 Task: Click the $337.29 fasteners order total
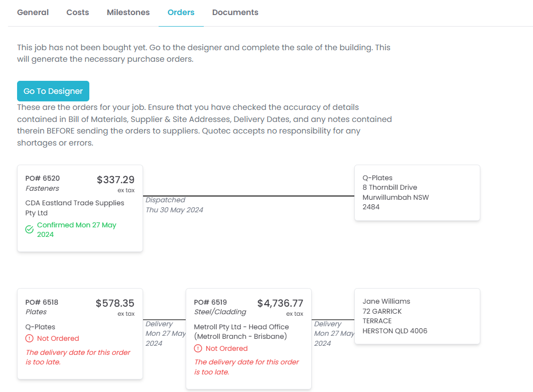pyautogui.click(x=115, y=180)
